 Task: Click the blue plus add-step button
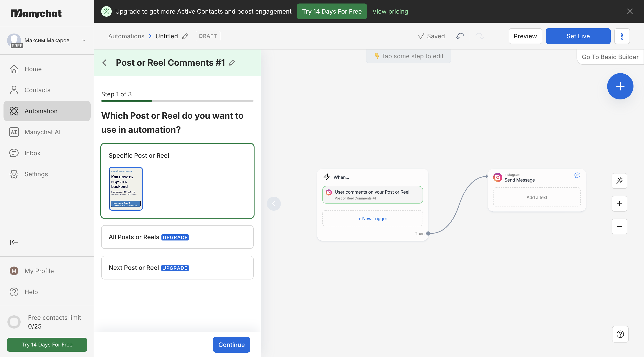(620, 86)
